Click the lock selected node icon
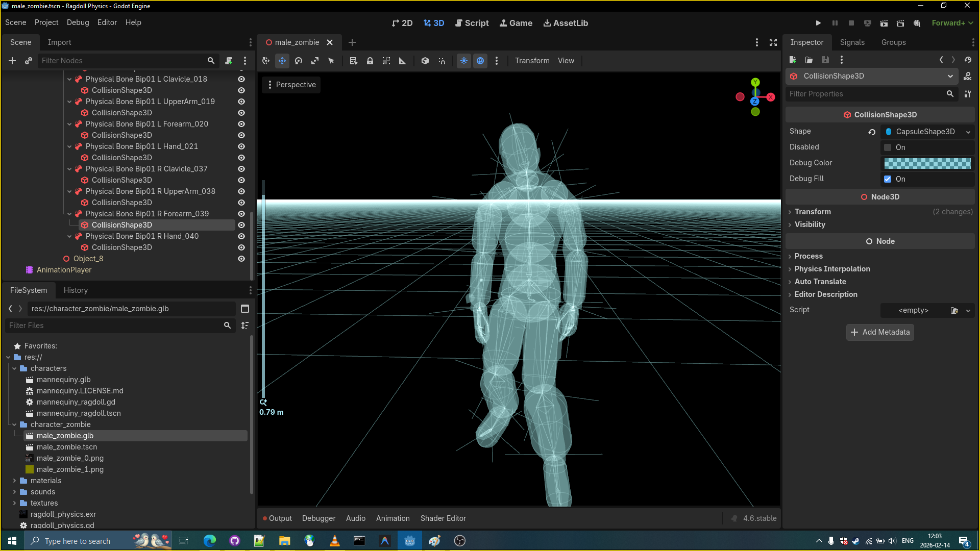980x551 pixels. [370, 61]
